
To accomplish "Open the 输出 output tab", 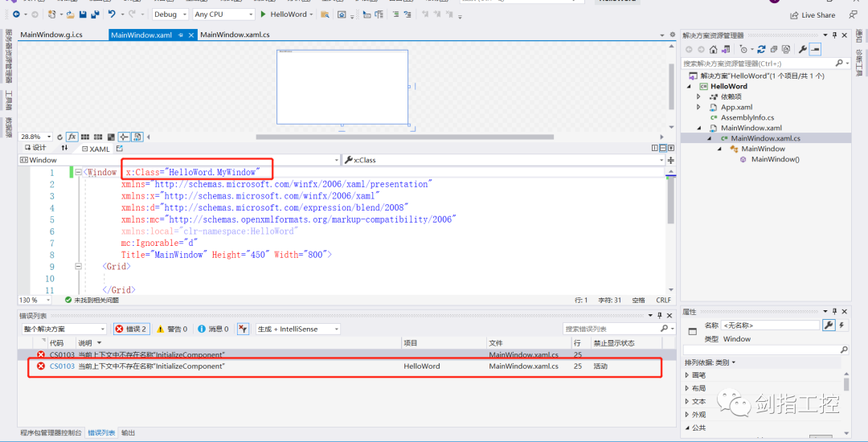I will [128, 432].
